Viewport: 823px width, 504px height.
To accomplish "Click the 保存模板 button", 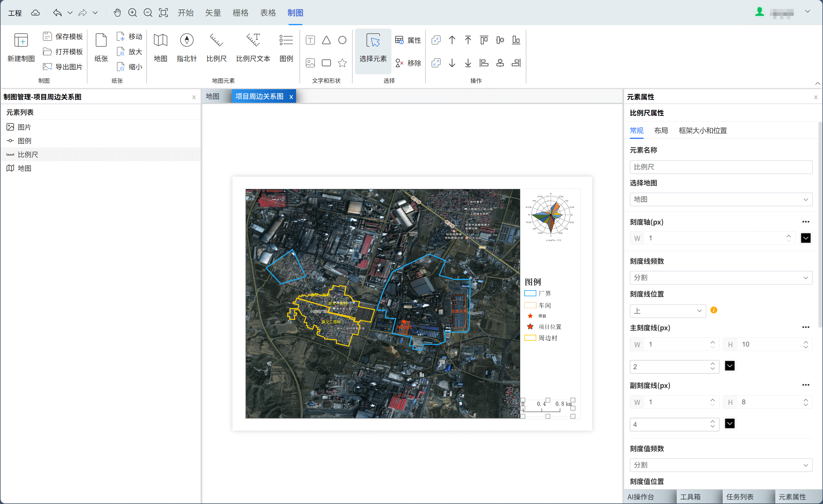I will click(63, 36).
